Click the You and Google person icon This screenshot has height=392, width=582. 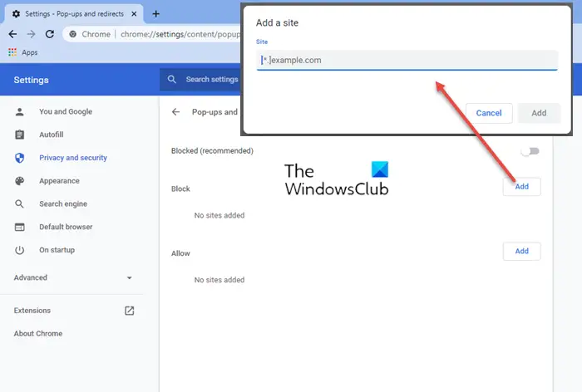click(20, 111)
